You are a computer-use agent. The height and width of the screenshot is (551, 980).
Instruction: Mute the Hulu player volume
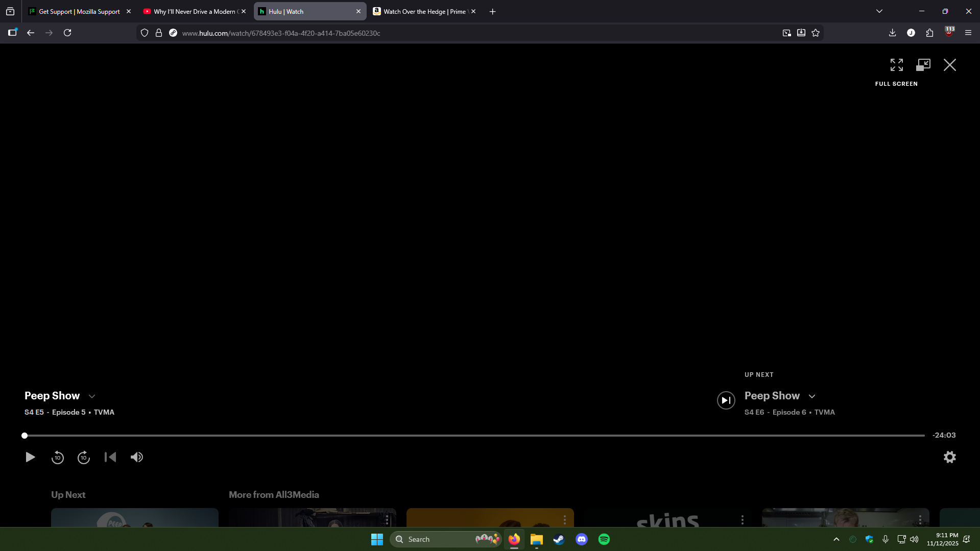pyautogui.click(x=137, y=457)
